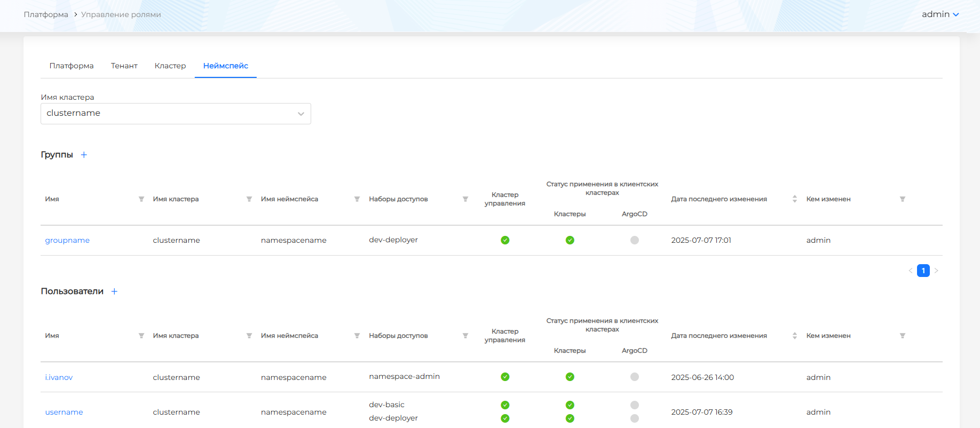
Task: Open filter for Имя column in Группы table
Action: [141, 199]
